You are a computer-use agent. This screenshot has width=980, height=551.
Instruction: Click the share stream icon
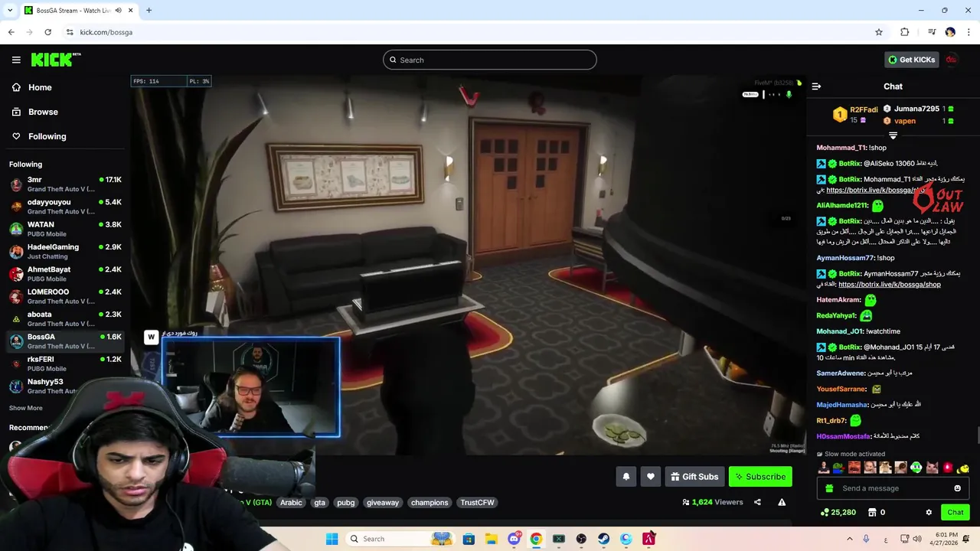tap(757, 502)
